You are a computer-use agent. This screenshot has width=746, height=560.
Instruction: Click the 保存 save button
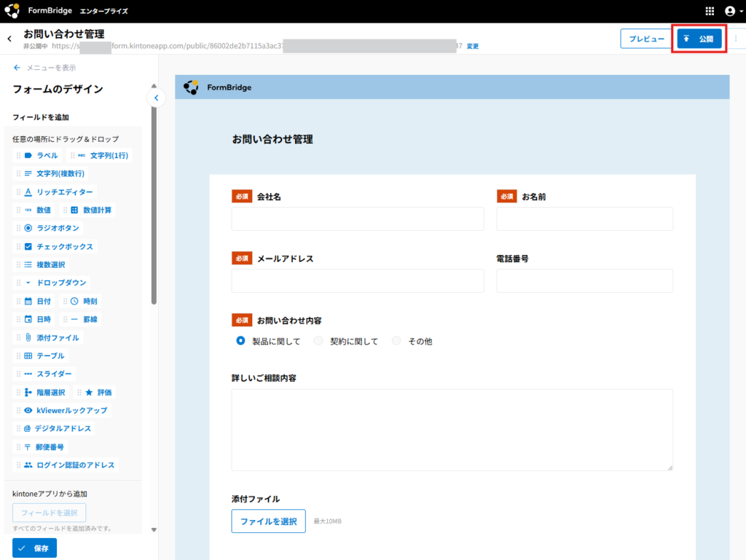[x=34, y=548]
